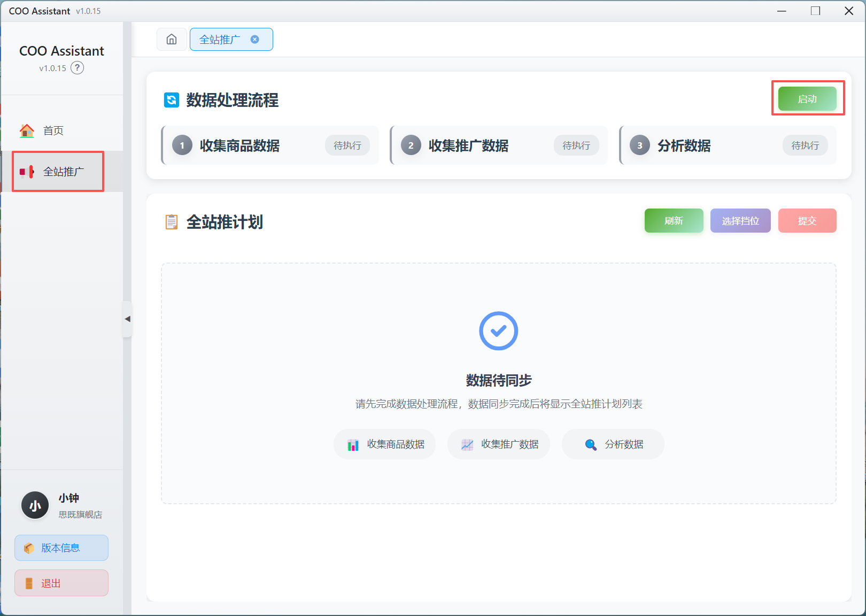Click the line chart 收集推广数据 icon
This screenshot has height=616, width=866.
point(467,444)
